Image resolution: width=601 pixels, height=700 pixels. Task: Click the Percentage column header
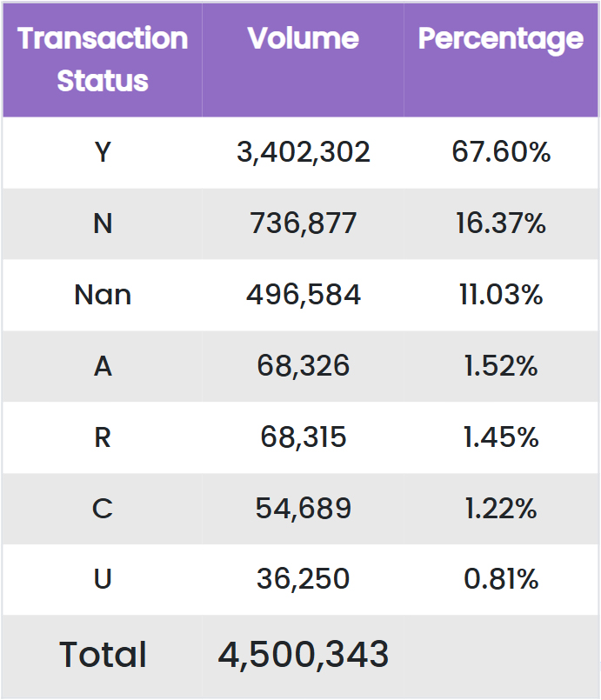pos(501,38)
